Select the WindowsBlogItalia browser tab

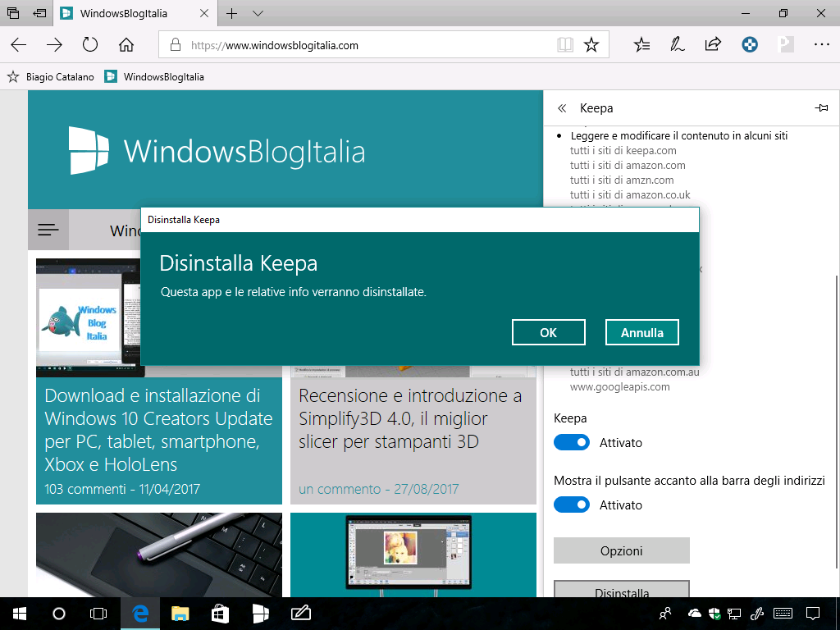tap(135, 13)
